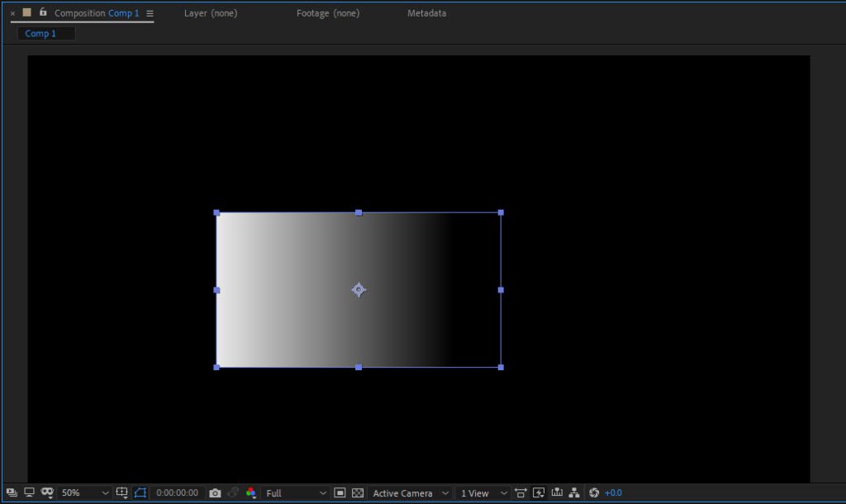Click the Comp 1 breadcrumb button
The width and height of the screenshot is (846, 504).
pos(40,34)
